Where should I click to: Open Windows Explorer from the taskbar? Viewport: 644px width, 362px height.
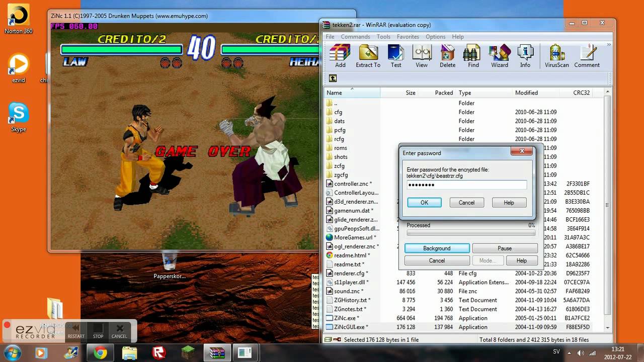tap(129, 352)
